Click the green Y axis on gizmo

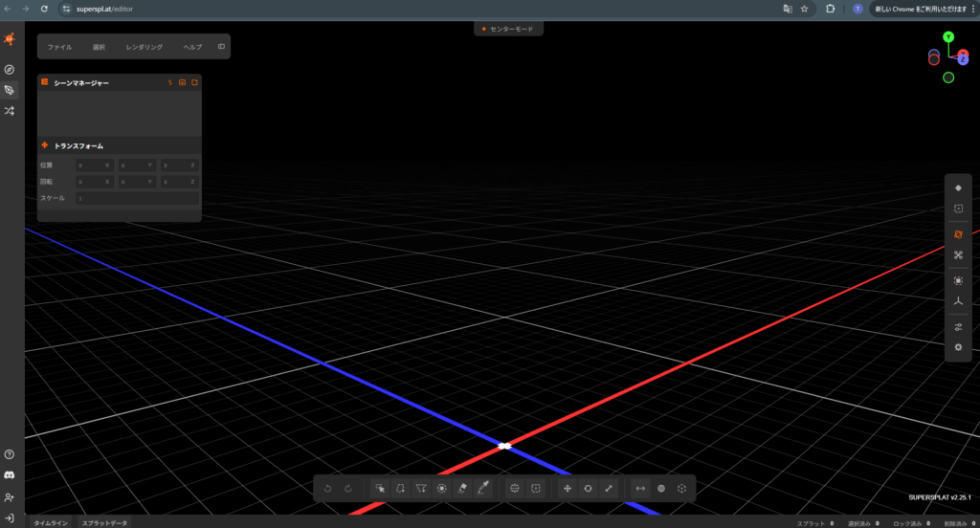pos(948,37)
